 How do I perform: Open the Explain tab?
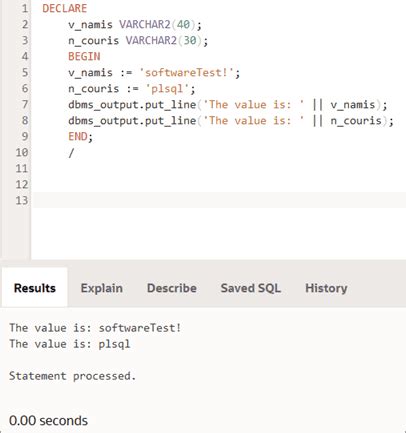point(102,288)
